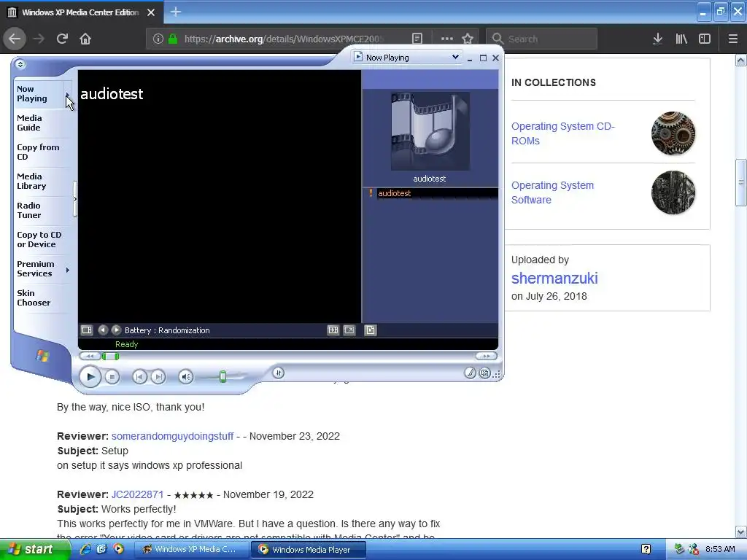Viewport: 747px width, 560px height.
Task: Launch Internet Explorer from quick launch
Action: [x=85, y=549]
